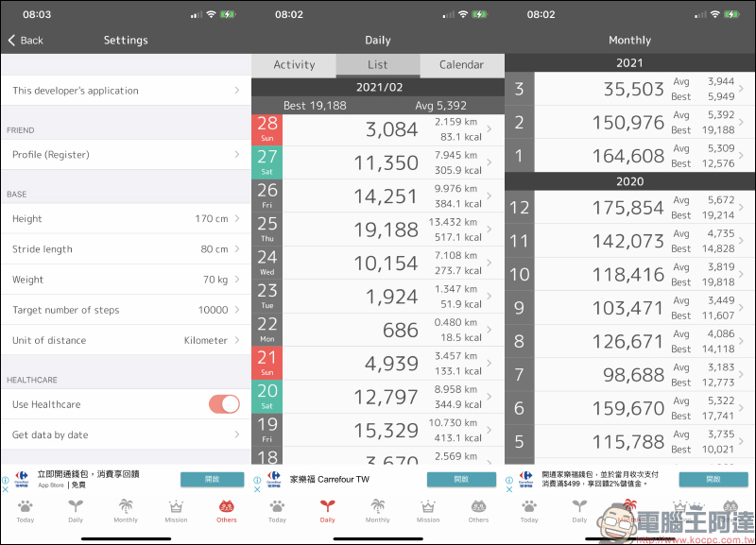Image resolution: width=756 pixels, height=545 pixels.
Task: Open the 20 Sat 12,797 steps entry
Action: (378, 397)
